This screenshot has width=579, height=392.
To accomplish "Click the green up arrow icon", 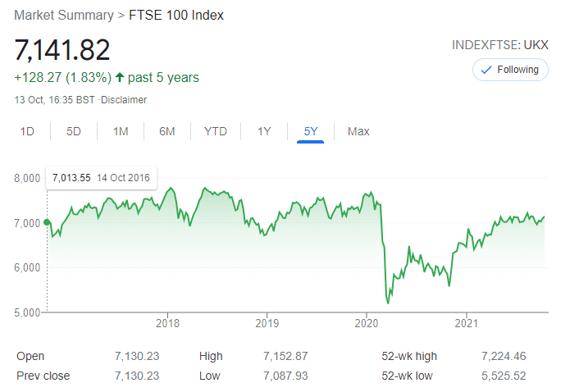I will tap(120, 78).
